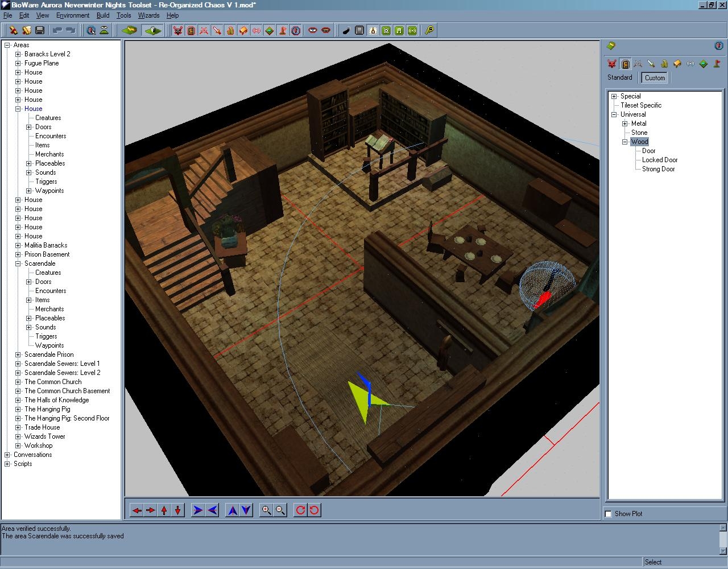Select the creatures icon in the right palette
728x569 pixels.
click(611, 64)
